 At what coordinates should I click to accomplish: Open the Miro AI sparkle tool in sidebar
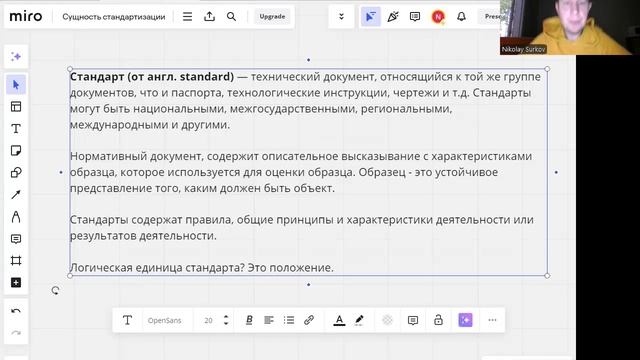coord(16,56)
